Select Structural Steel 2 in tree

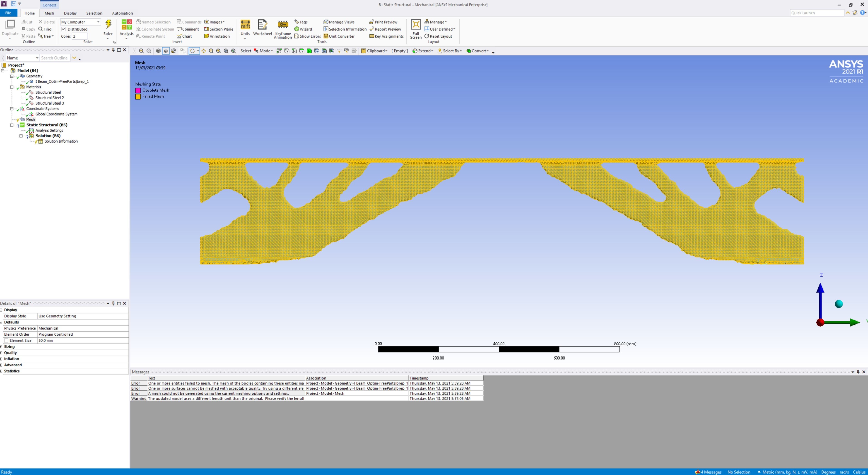click(x=50, y=98)
